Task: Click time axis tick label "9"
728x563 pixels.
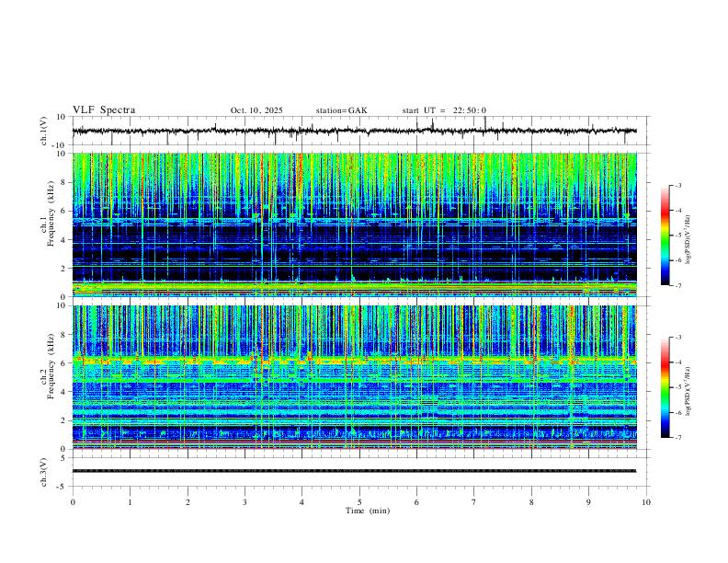Action: point(588,502)
